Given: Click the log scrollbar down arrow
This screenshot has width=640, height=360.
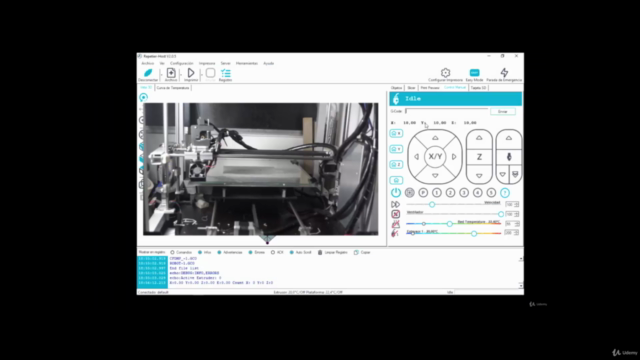Looking at the screenshot, I should coord(521,286).
